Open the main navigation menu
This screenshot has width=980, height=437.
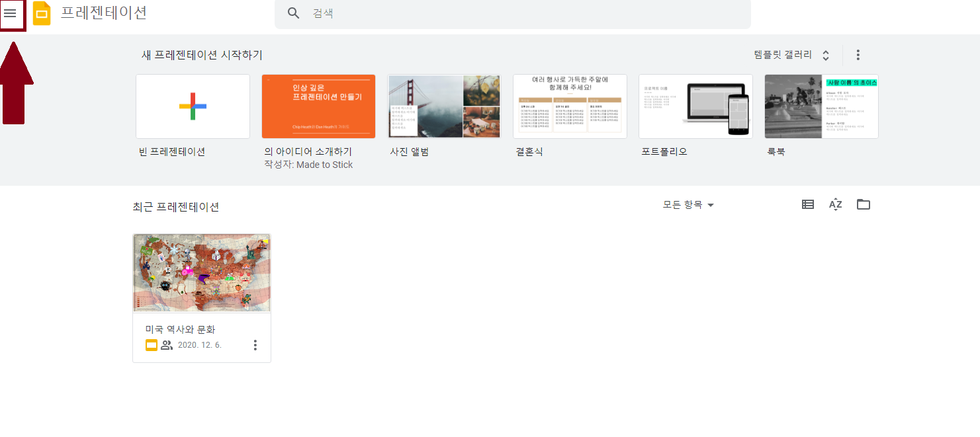pos(12,14)
